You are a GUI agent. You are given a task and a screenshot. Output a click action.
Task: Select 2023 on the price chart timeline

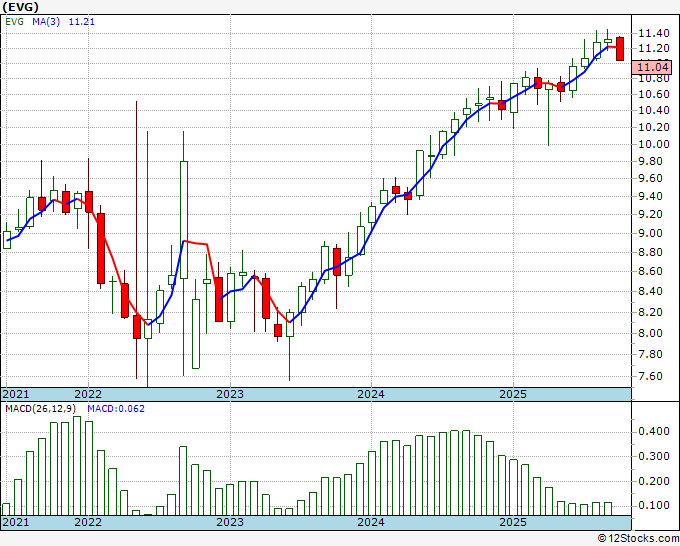point(229,394)
